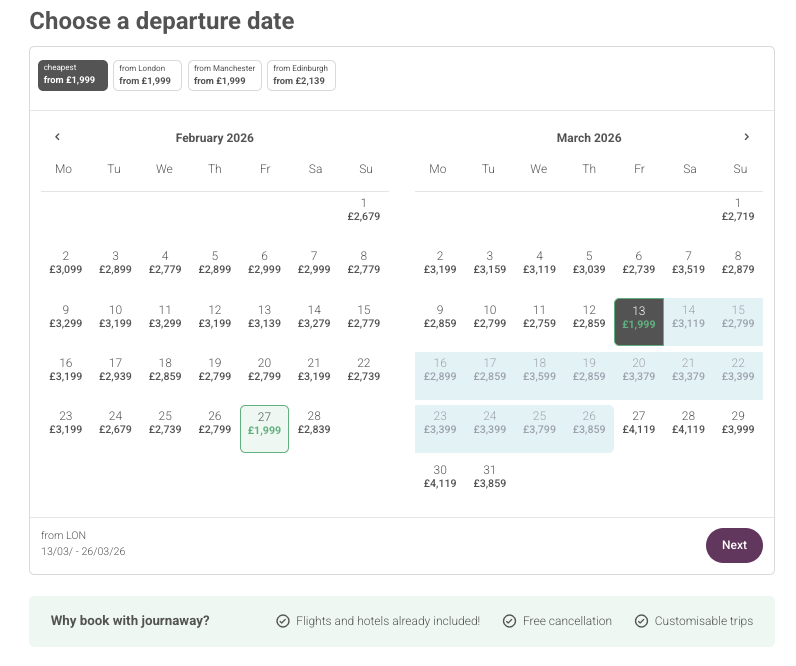Select March 11 priced £2,759
The width and height of the screenshot is (796, 666).
(539, 316)
